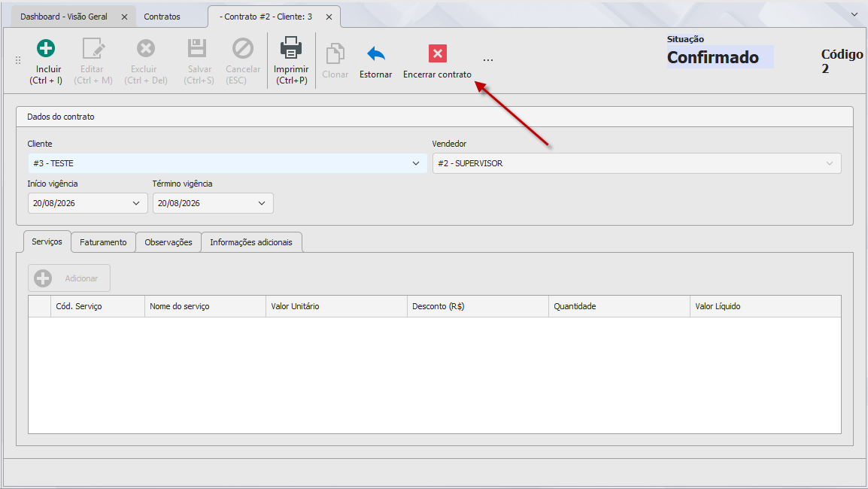
Task: Open the Observações tab
Action: 168,242
